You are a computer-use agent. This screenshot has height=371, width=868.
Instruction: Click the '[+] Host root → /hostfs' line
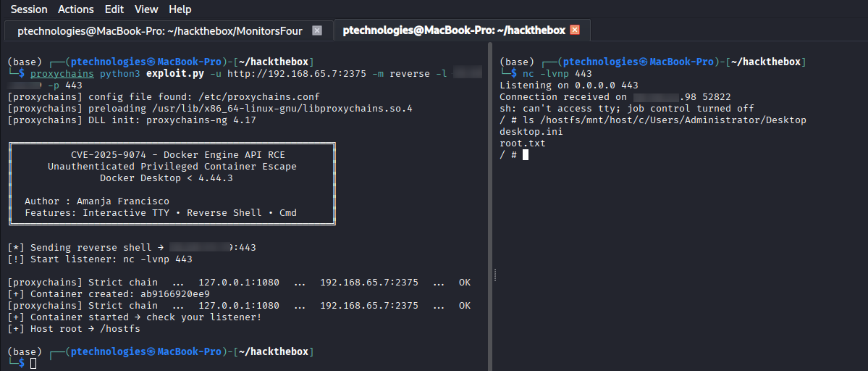(74, 329)
